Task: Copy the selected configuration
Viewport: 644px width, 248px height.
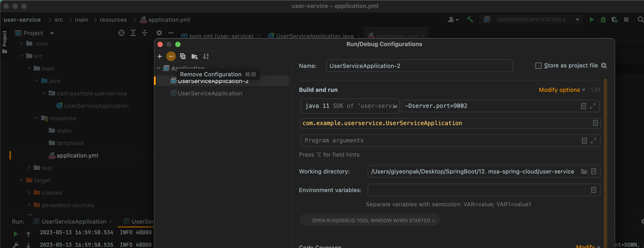Action: tap(183, 56)
